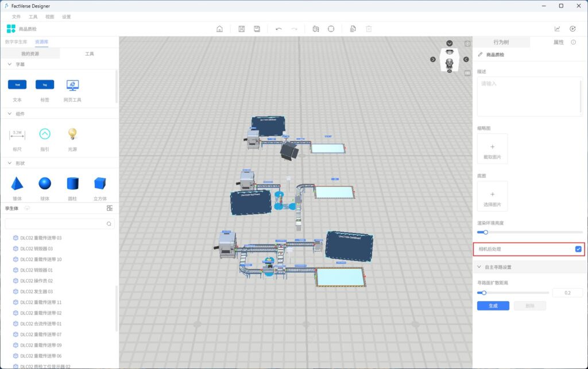Click the Undo arrow in the toolbar
The width and height of the screenshot is (588, 369).
point(278,29)
